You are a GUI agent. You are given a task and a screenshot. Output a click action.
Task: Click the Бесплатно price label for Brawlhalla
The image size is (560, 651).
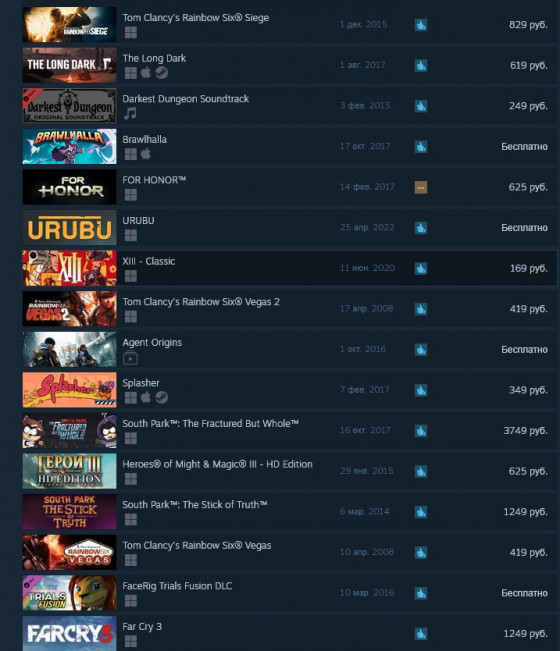pos(524,147)
